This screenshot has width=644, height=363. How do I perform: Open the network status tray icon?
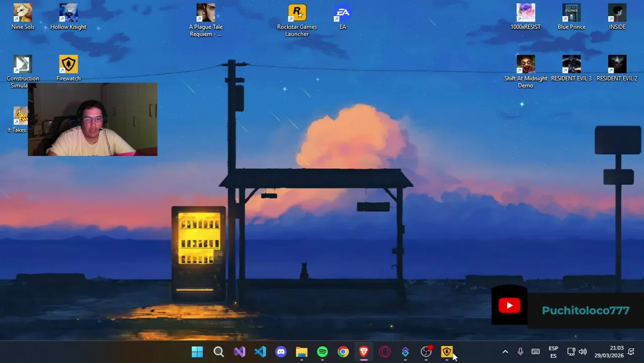point(571,352)
